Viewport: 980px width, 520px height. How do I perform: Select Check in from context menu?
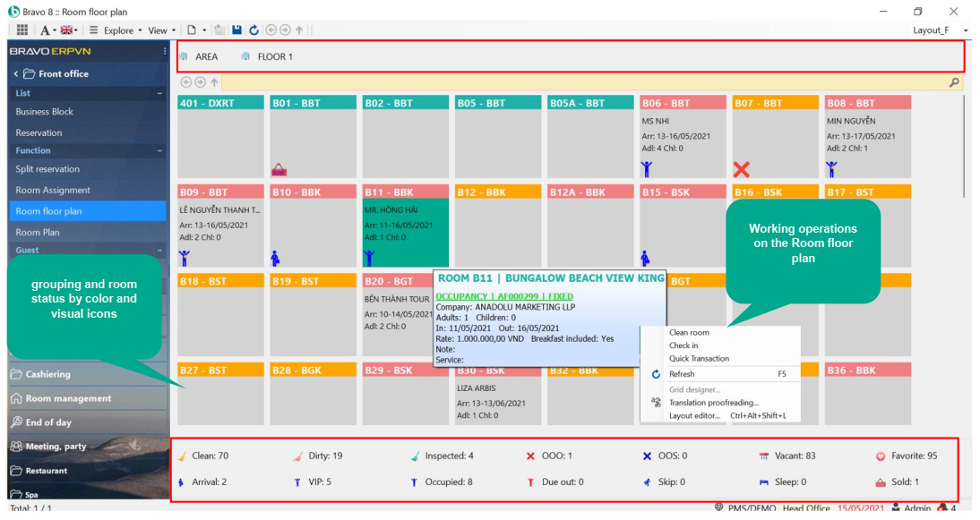pyautogui.click(x=683, y=345)
